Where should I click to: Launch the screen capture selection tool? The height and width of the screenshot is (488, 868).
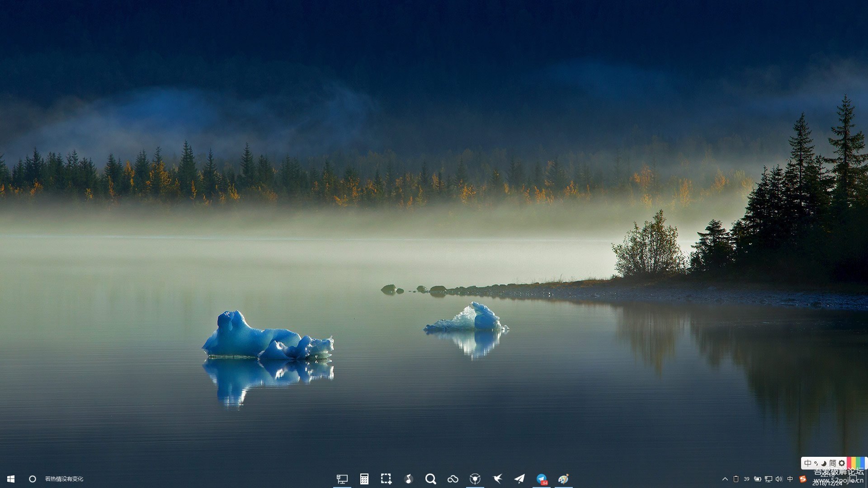[386, 479]
